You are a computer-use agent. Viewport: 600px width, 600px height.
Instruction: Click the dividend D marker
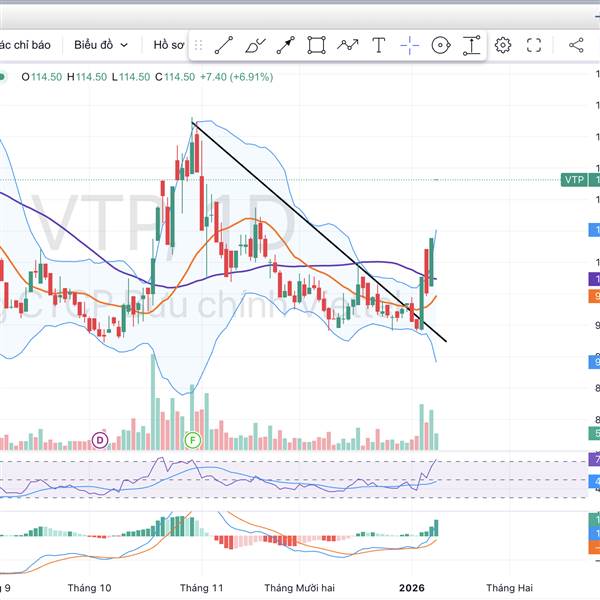[x=100, y=440]
